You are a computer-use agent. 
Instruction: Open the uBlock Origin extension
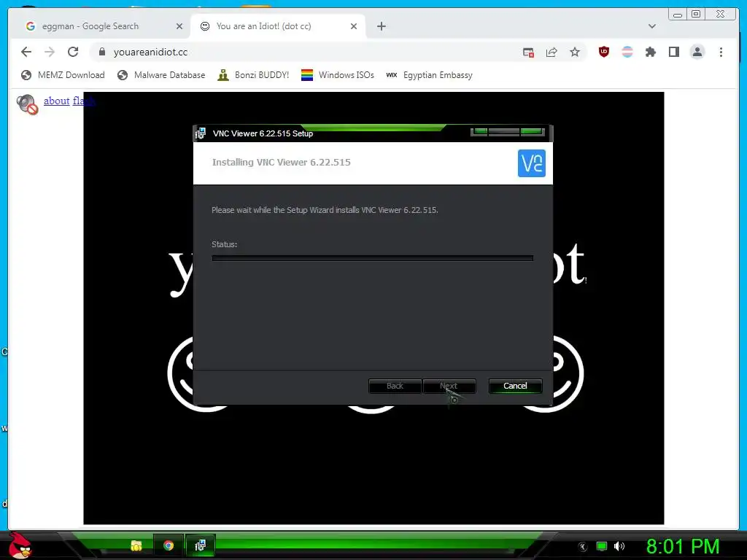point(603,52)
